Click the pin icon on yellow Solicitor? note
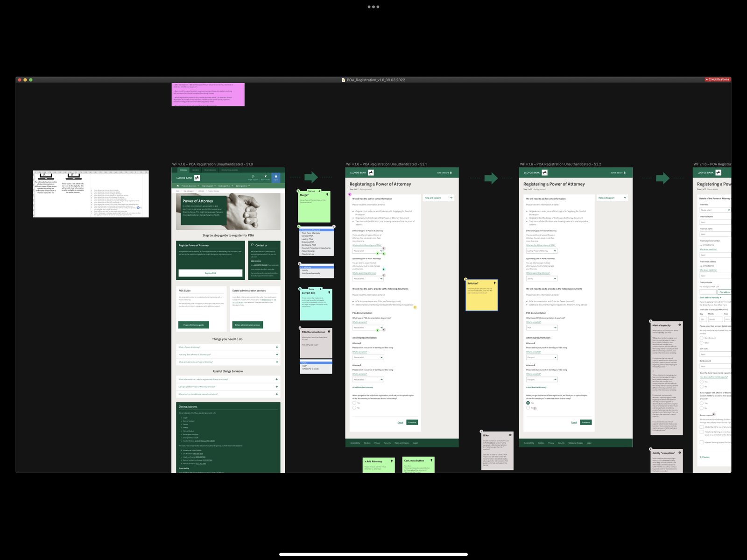The image size is (747, 560). click(494, 283)
